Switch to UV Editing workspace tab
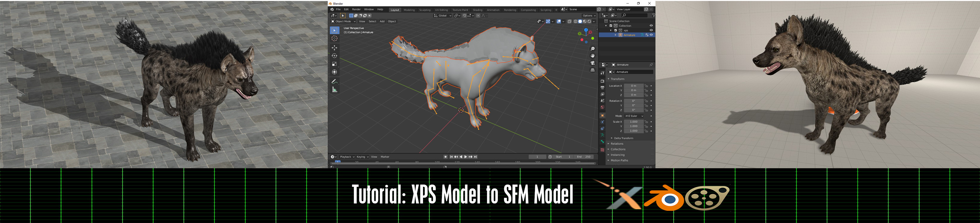The height and width of the screenshot is (223, 980). click(441, 10)
